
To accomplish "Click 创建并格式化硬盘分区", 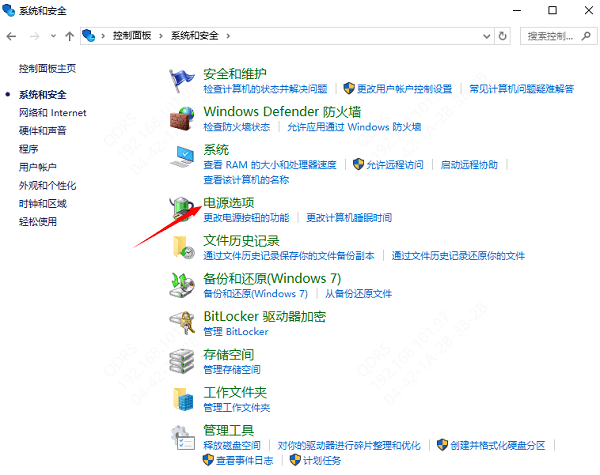I will point(497,445).
